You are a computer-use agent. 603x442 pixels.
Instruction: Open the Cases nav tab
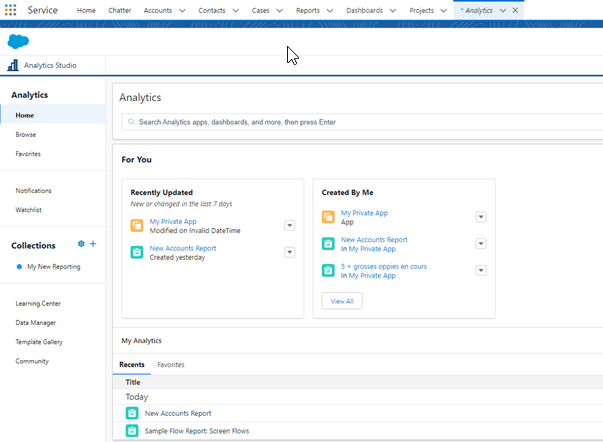click(x=260, y=10)
